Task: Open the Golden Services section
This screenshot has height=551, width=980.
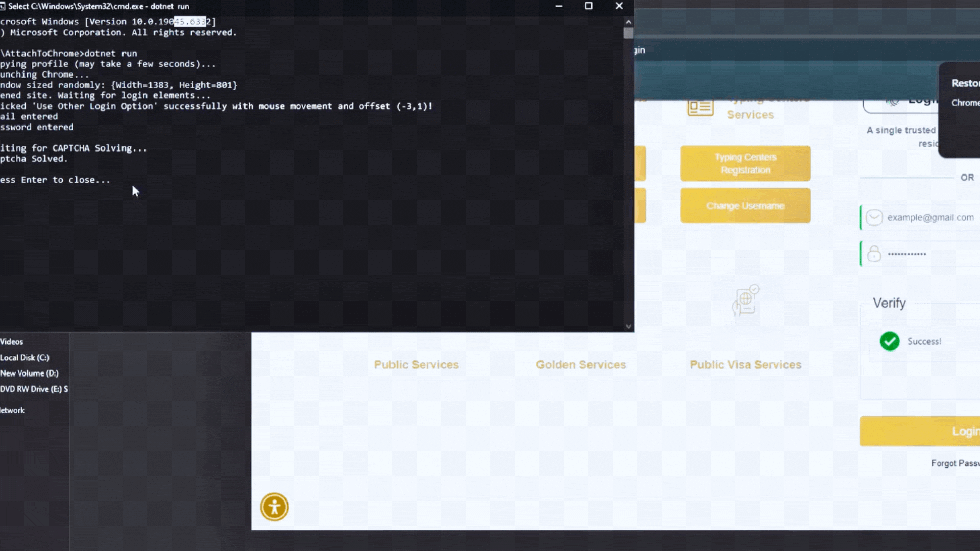Action: tap(580, 365)
